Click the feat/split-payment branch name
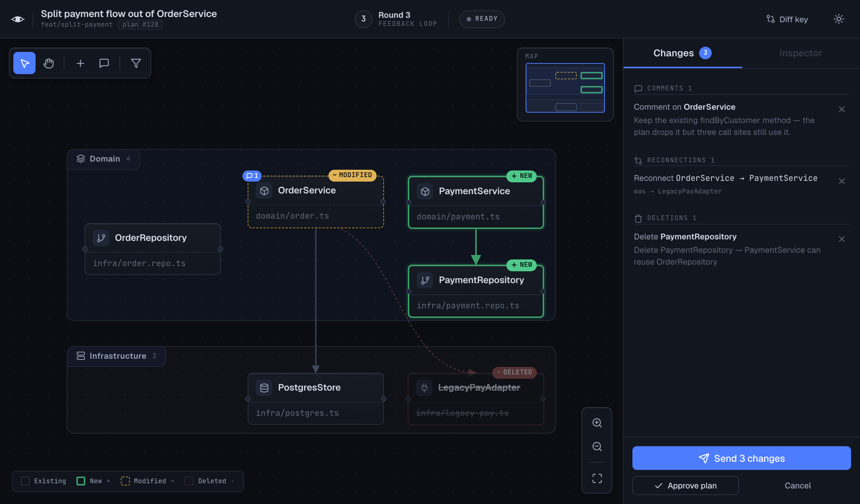Screen dimensions: 860x504 (77, 24)
